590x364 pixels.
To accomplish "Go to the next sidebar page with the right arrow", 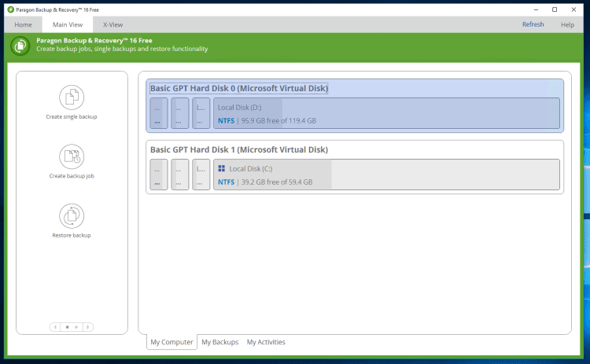I will [x=88, y=327].
